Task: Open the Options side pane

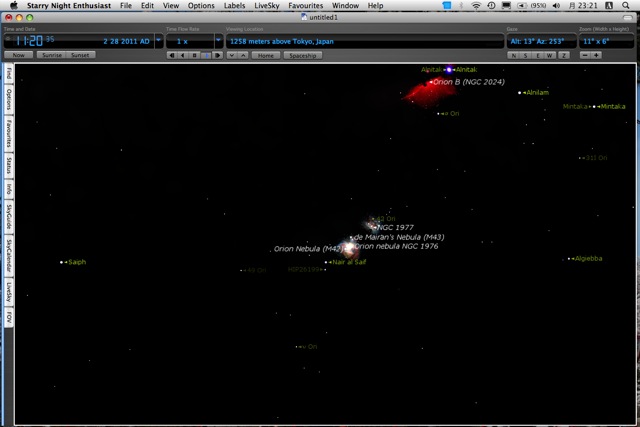Action: (x=9, y=99)
